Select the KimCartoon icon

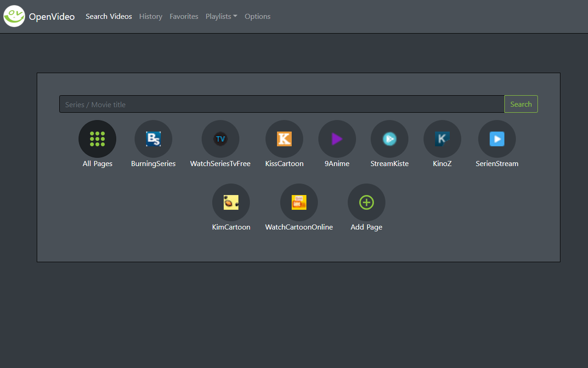coord(231,202)
